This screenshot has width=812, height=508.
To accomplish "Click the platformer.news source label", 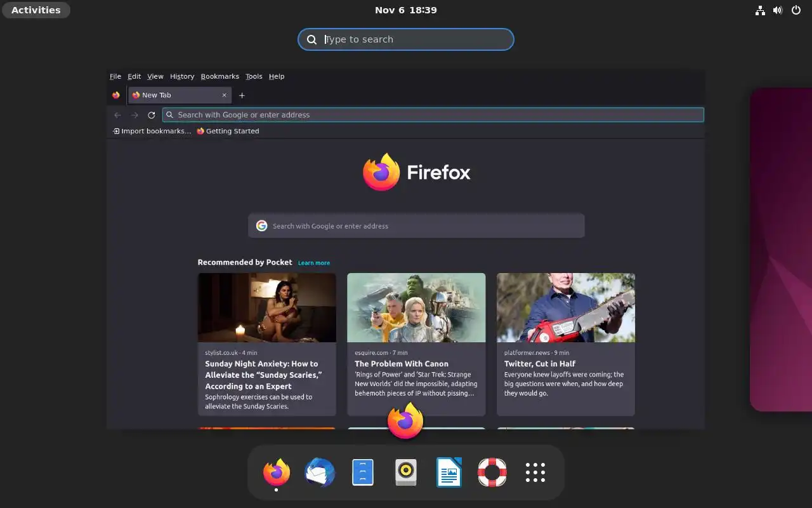I will coord(537,352).
